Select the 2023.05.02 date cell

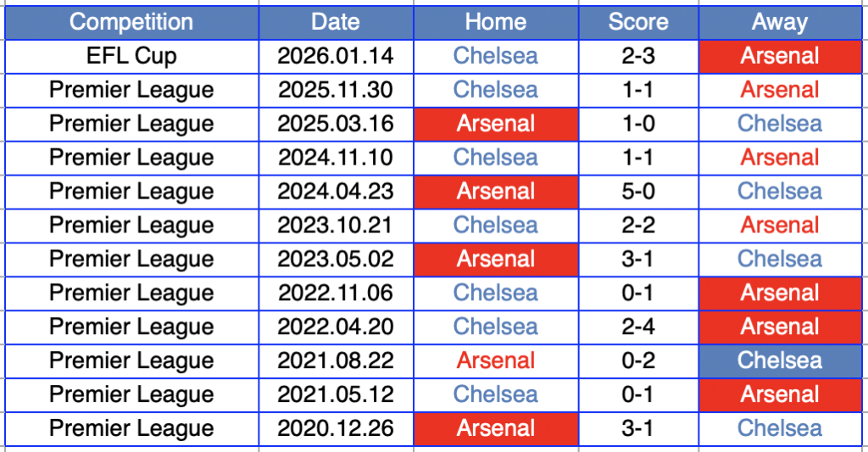point(336,259)
